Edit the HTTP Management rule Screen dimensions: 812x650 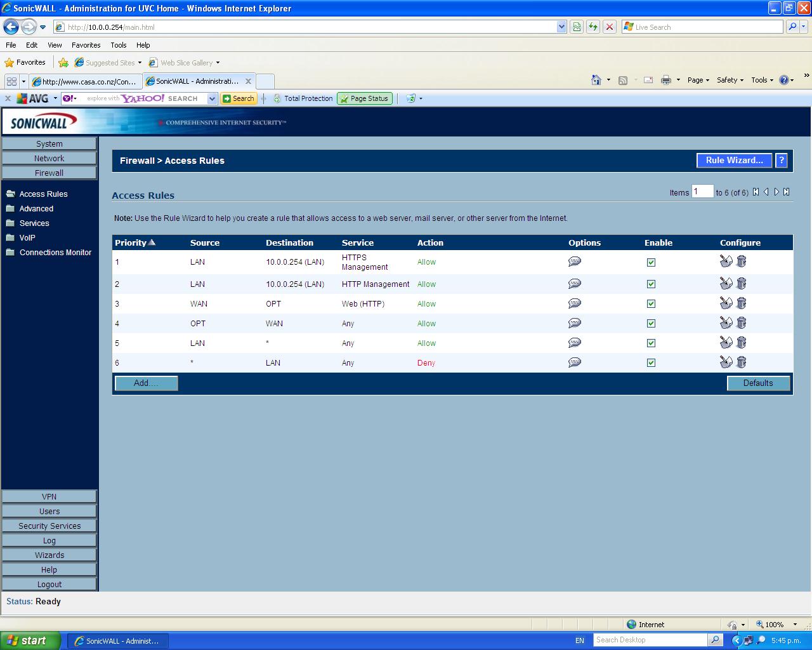726,283
